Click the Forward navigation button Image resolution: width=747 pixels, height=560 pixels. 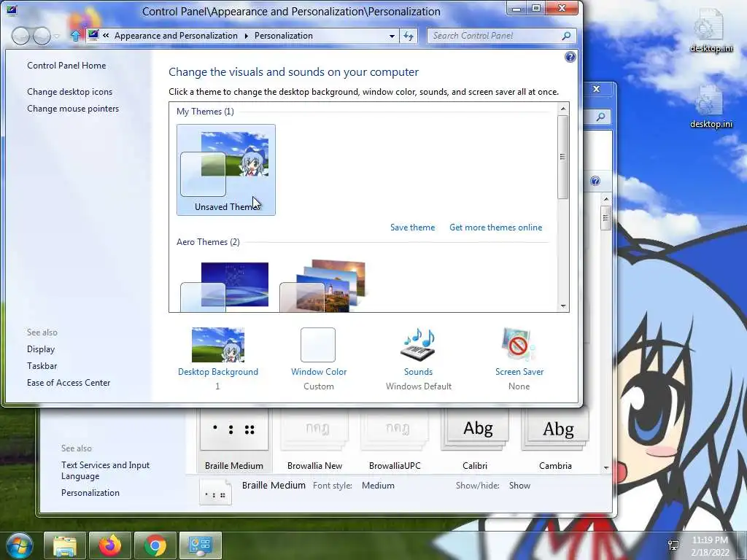tap(42, 36)
